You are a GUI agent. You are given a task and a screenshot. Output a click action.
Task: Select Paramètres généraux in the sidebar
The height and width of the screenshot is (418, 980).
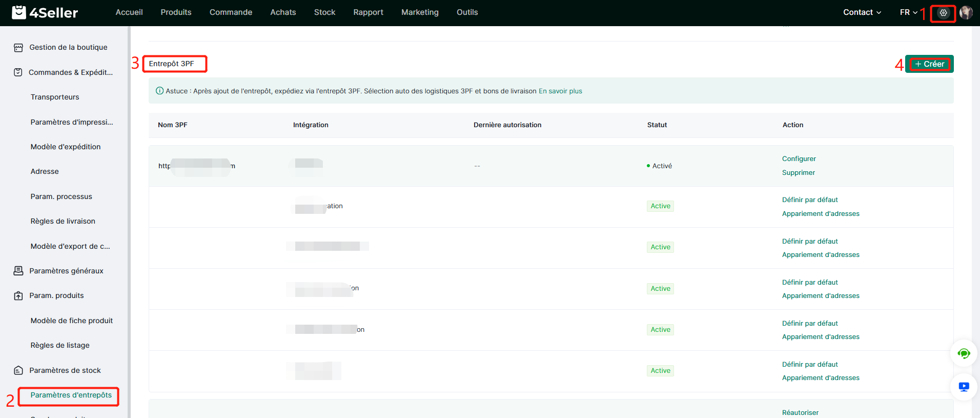(66, 271)
